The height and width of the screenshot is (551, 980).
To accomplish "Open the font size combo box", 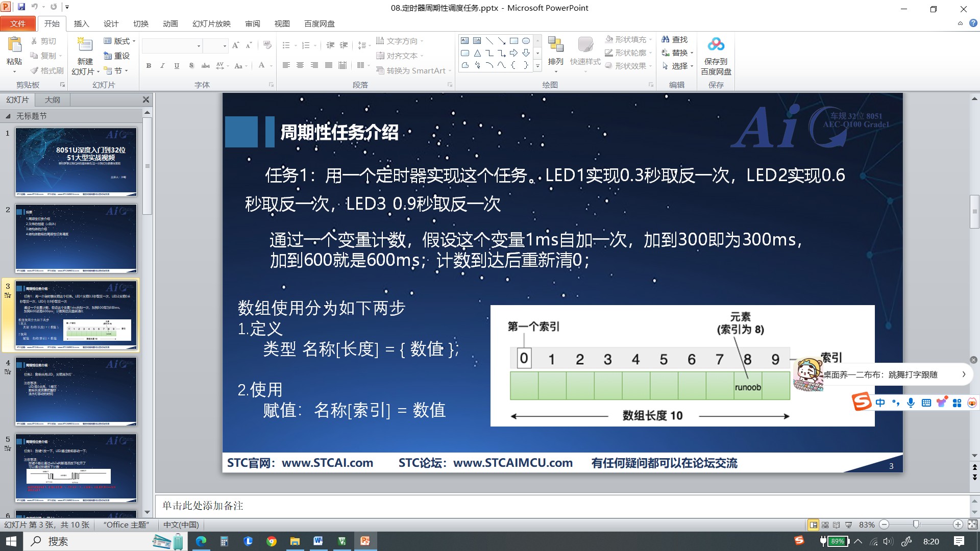I will coord(215,46).
